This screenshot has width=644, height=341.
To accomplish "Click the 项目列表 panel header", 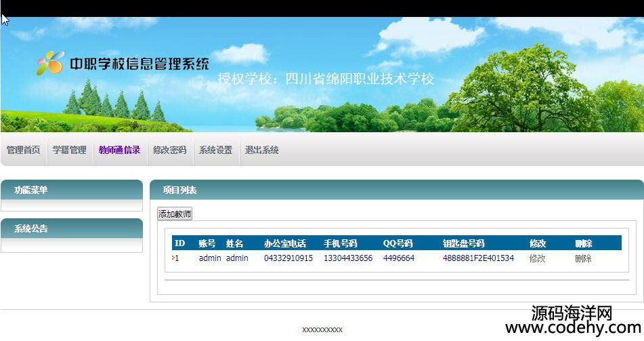I will click(179, 190).
